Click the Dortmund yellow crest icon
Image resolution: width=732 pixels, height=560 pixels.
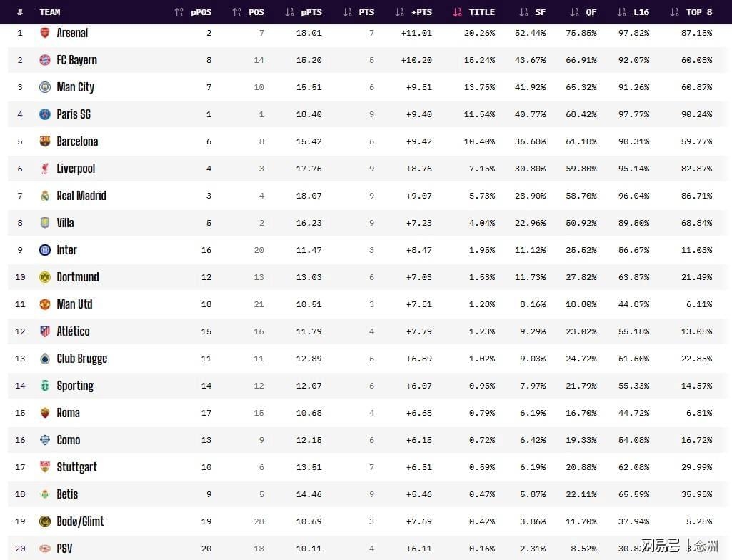[45, 277]
